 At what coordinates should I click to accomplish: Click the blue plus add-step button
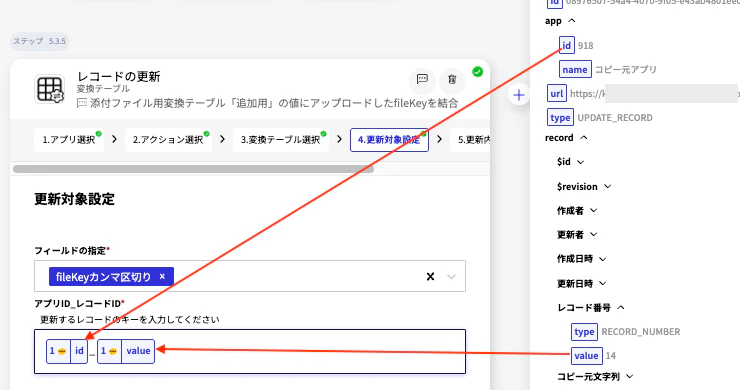[x=519, y=95]
